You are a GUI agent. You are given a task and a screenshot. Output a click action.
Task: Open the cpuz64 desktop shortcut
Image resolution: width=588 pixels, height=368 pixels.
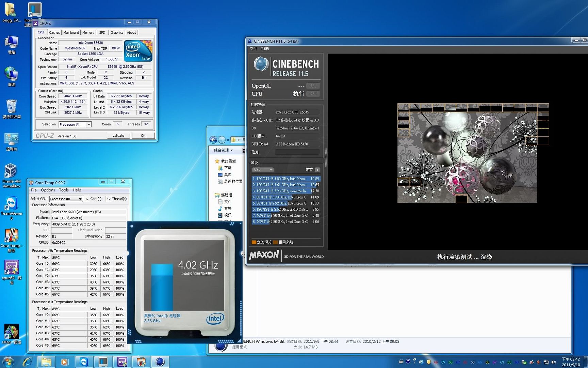[x=11, y=272]
